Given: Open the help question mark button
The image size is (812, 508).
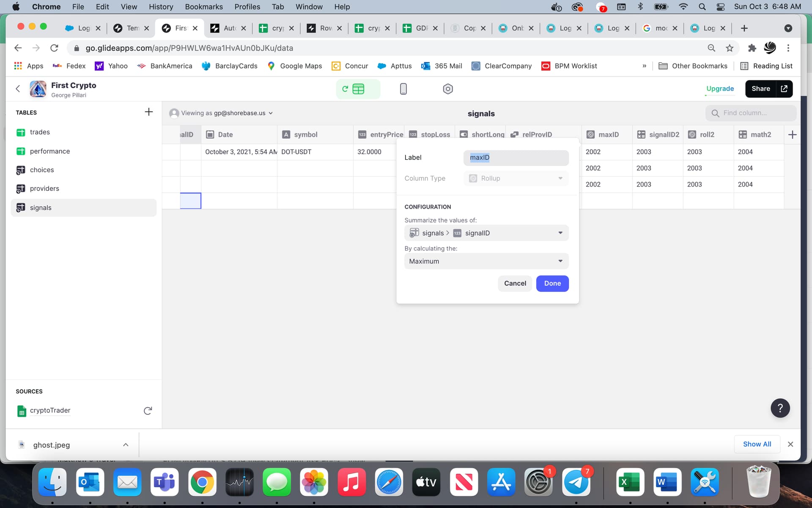Looking at the screenshot, I should tap(780, 408).
